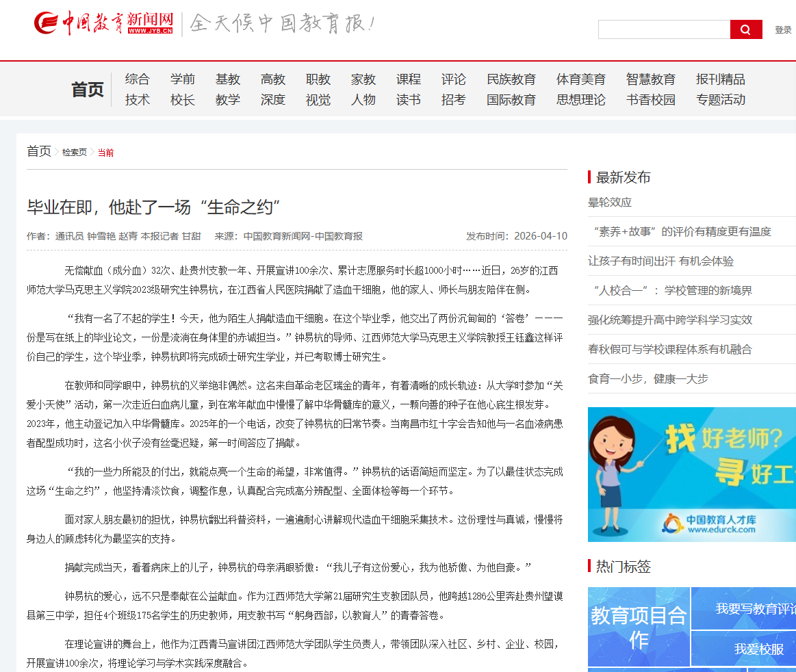Image resolution: width=796 pixels, height=672 pixels.
Task: Open the 报刊精品 menu item
Action: point(720,79)
